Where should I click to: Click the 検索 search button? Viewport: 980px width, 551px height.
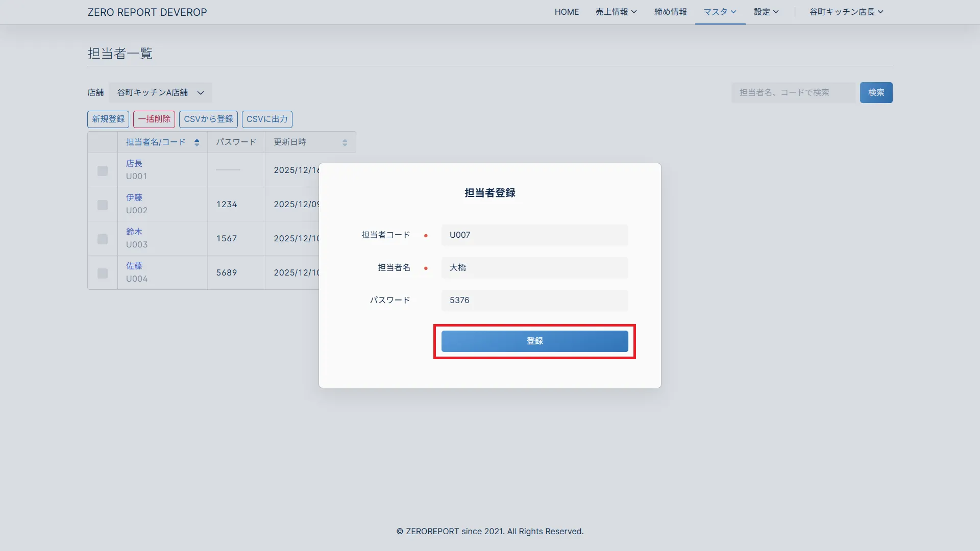(876, 93)
